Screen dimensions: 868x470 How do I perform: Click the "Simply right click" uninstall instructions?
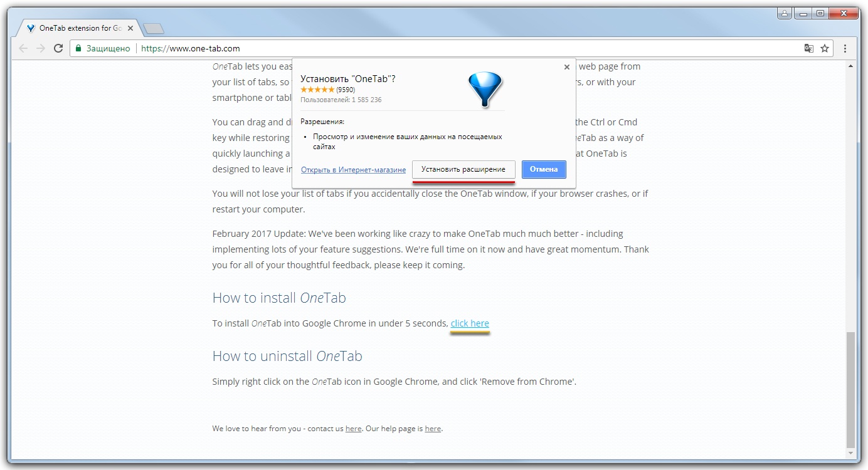[x=394, y=381]
